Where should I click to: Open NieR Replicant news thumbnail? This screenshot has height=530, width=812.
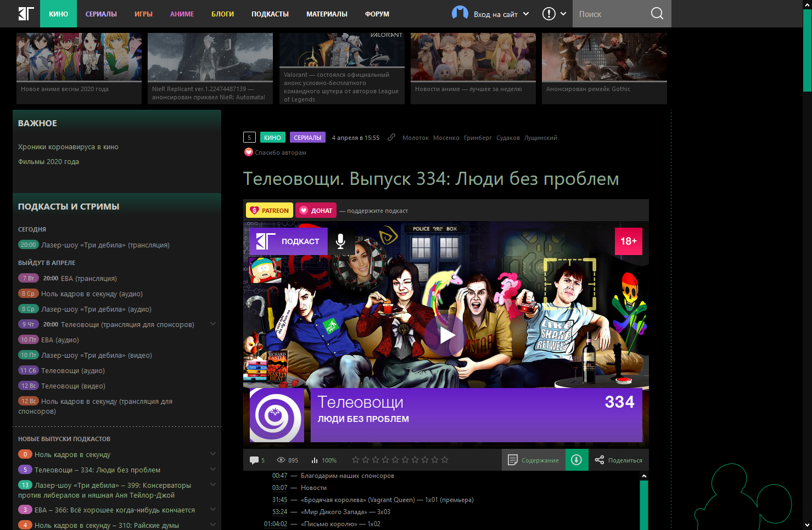[x=210, y=68]
